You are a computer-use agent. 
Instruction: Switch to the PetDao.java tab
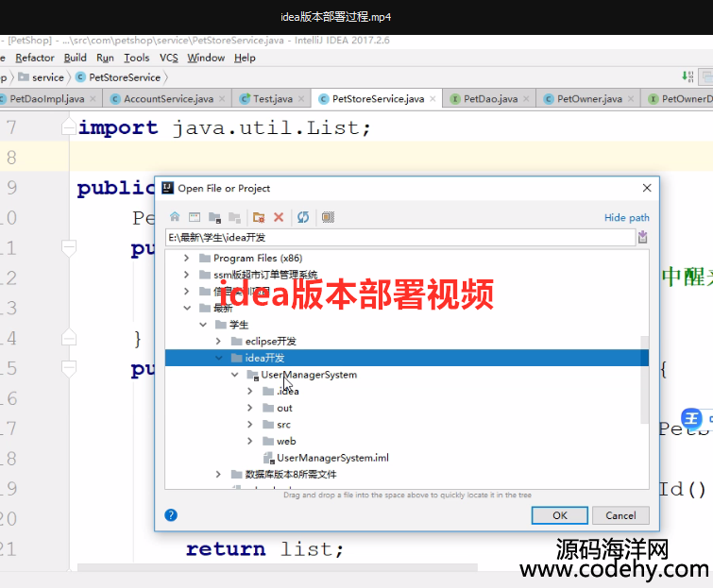489,98
